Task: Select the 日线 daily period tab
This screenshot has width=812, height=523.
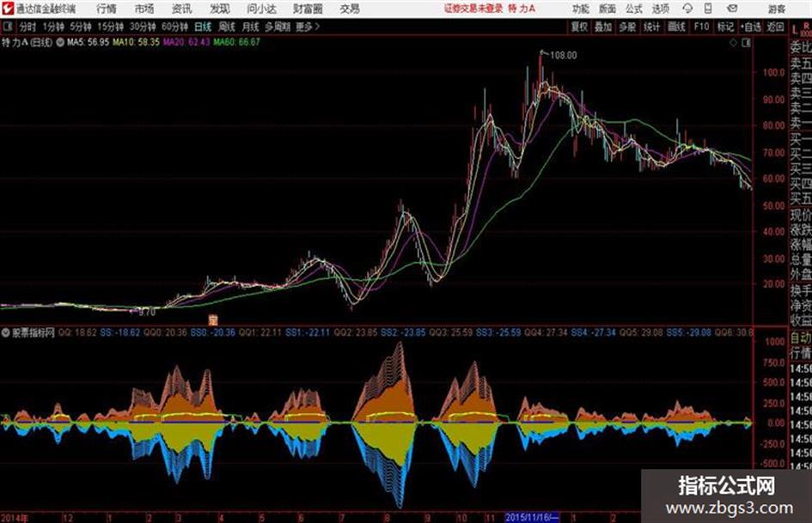Action: [x=203, y=27]
